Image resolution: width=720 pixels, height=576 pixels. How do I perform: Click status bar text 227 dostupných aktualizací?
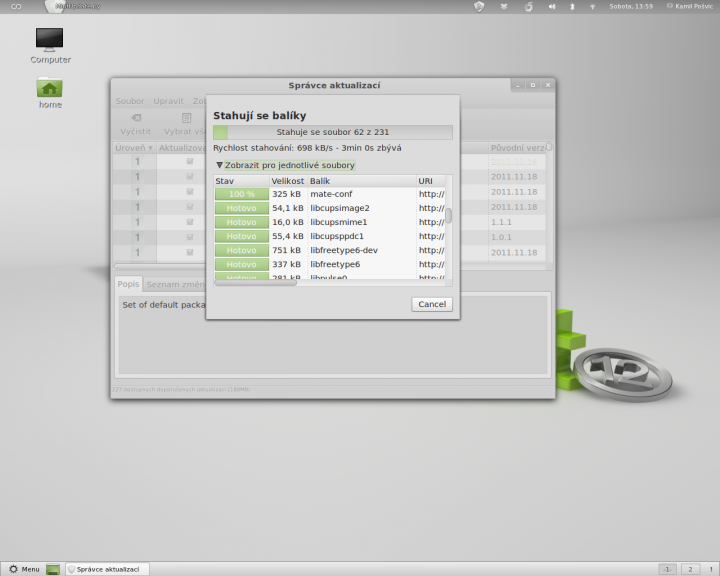pos(181,390)
